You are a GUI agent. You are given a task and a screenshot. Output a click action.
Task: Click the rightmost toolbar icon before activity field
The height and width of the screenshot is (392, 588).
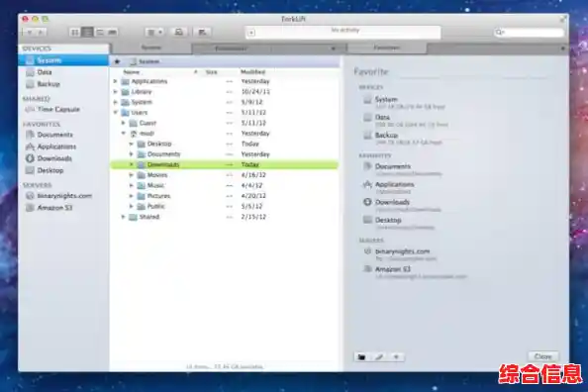pos(203,33)
